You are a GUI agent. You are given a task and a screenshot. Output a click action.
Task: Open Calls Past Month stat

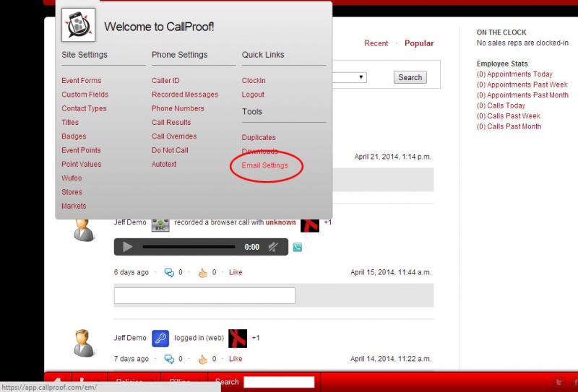pos(509,126)
